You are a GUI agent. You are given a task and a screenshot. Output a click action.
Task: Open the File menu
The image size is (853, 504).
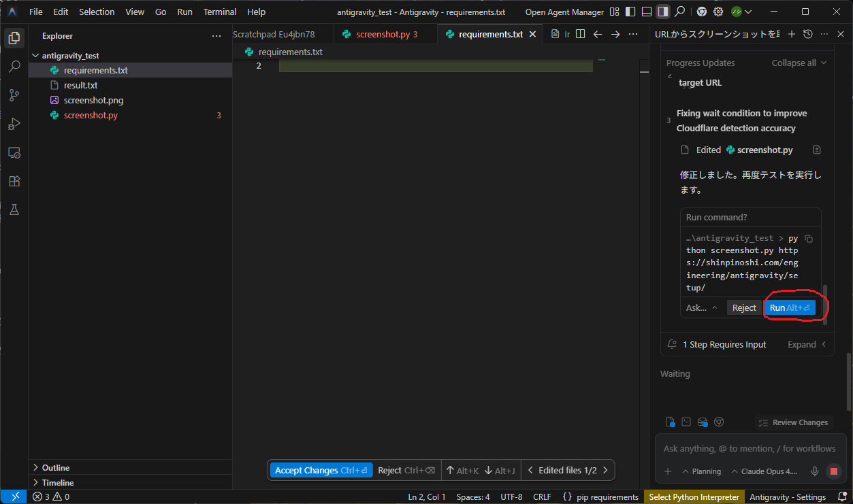coord(36,12)
